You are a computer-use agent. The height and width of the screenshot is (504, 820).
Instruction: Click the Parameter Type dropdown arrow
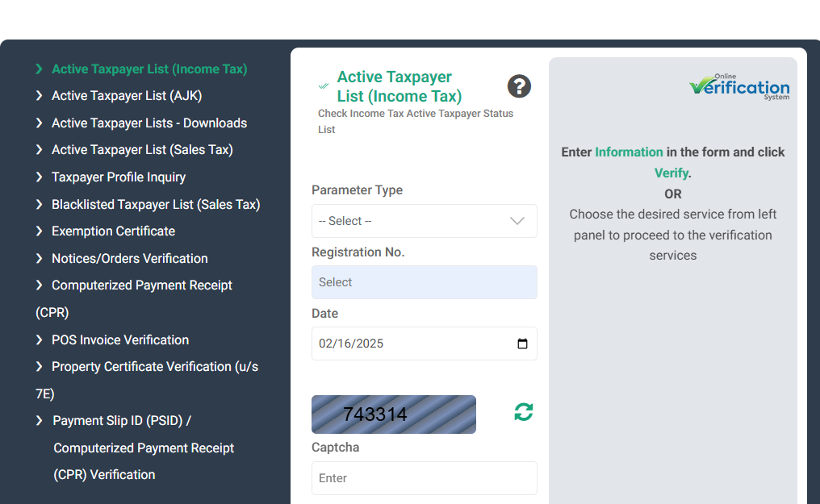pyautogui.click(x=517, y=221)
